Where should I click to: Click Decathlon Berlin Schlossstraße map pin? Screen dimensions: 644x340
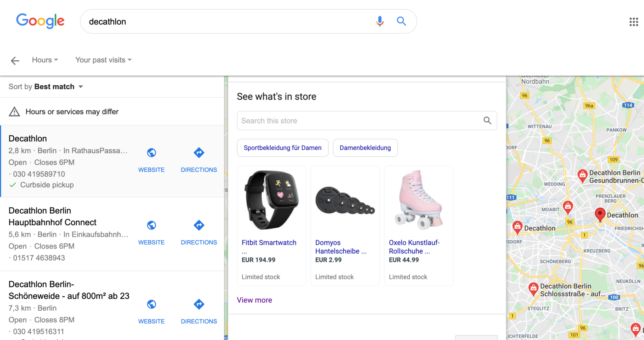coord(533,288)
